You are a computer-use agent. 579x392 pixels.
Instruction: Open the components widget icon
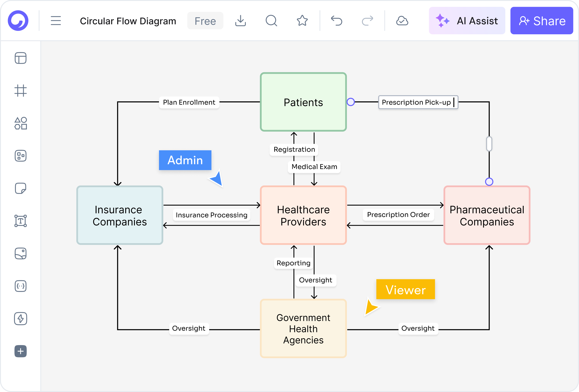point(21,156)
